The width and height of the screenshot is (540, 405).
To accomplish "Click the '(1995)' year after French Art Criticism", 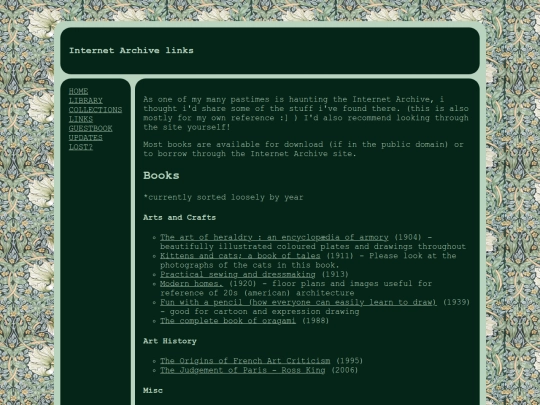I will (349, 361).
